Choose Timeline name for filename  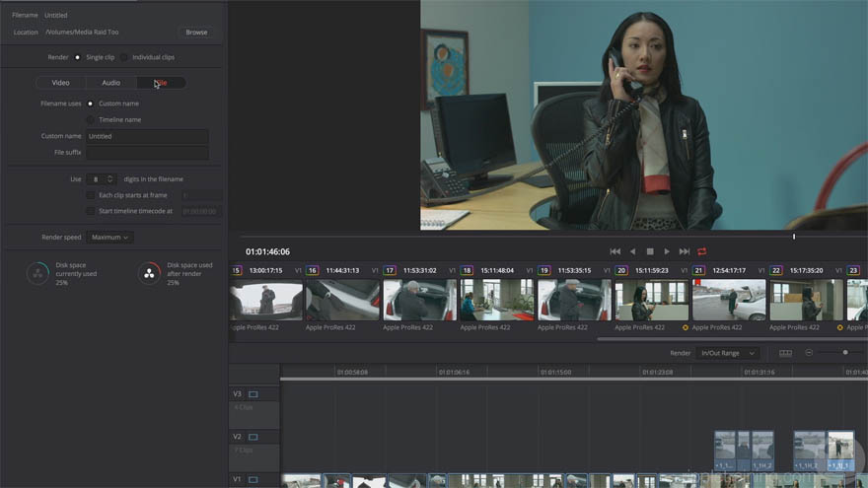click(x=90, y=119)
